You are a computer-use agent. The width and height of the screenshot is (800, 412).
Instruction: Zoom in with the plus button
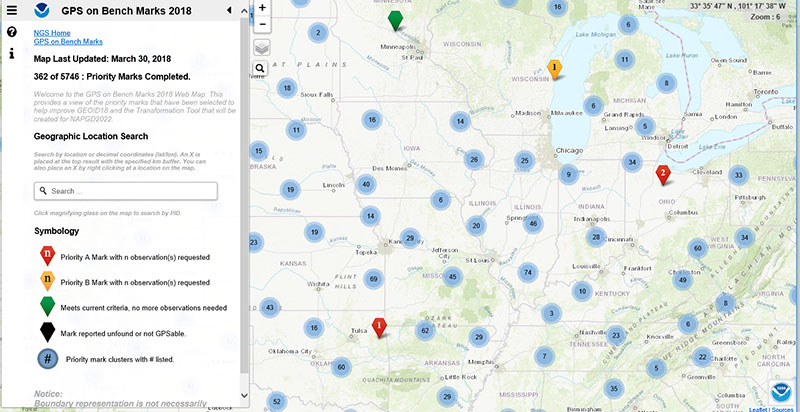[x=262, y=7]
